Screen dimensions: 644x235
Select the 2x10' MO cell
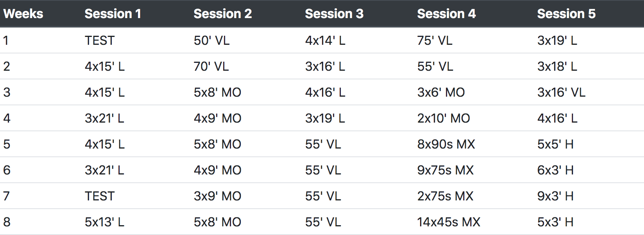click(443, 118)
